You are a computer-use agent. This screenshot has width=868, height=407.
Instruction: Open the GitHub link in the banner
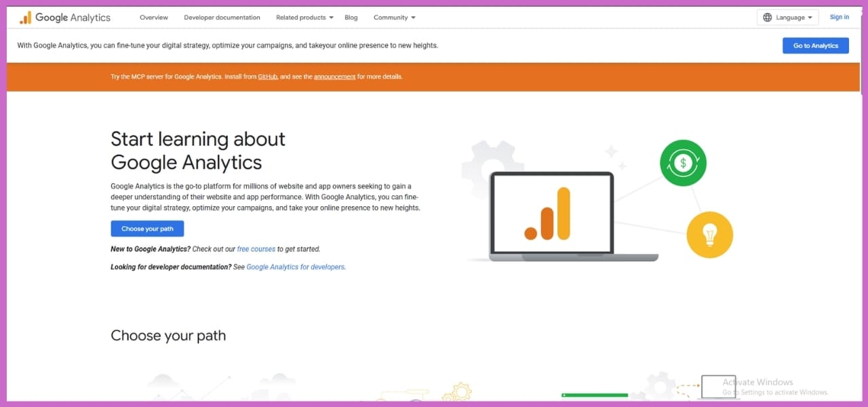tap(267, 77)
